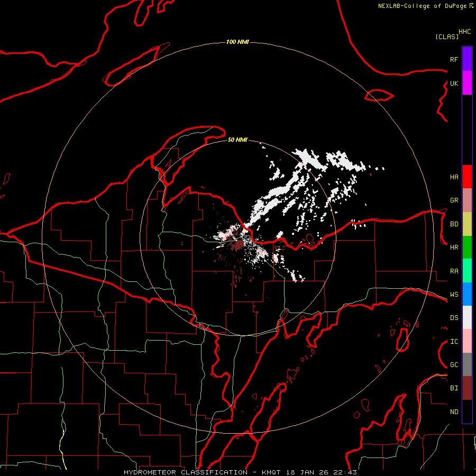The width and height of the screenshot is (476, 476).
Task: Click the magenta UK color swatch
Action: pyautogui.click(x=467, y=83)
